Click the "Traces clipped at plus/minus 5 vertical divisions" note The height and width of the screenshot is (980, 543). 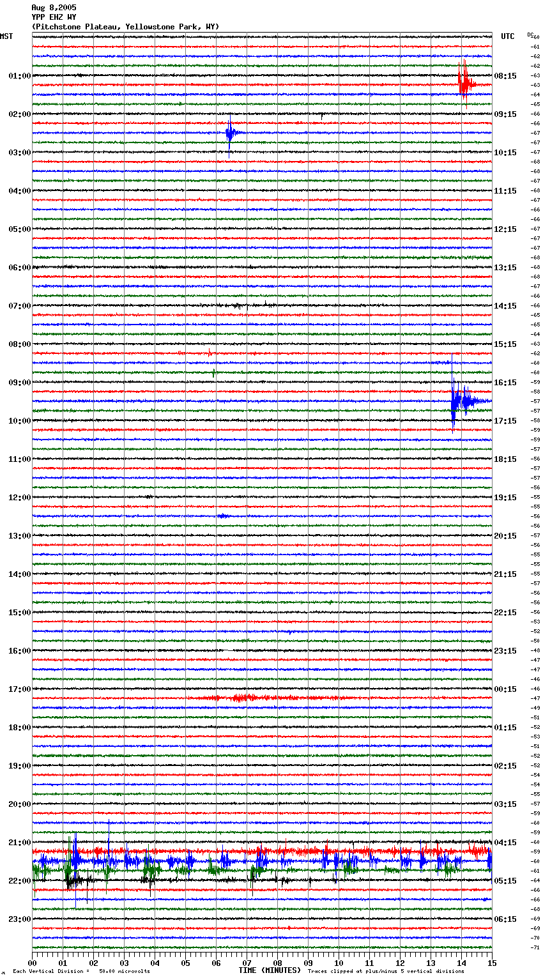pos(386,971)
